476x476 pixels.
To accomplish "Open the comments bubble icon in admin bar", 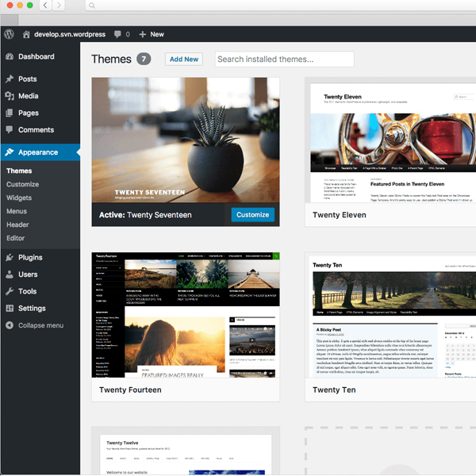I will click(x=119, y=34).
